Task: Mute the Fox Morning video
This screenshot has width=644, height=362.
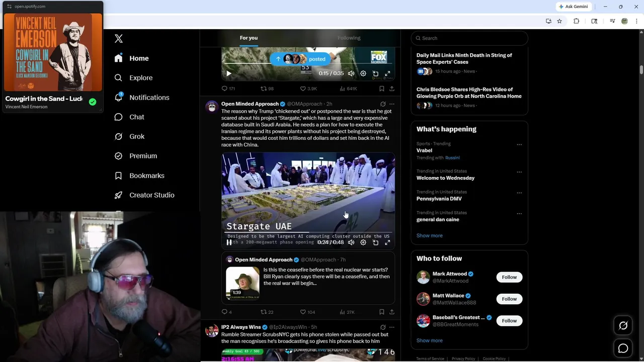Action: coord(351,73)
